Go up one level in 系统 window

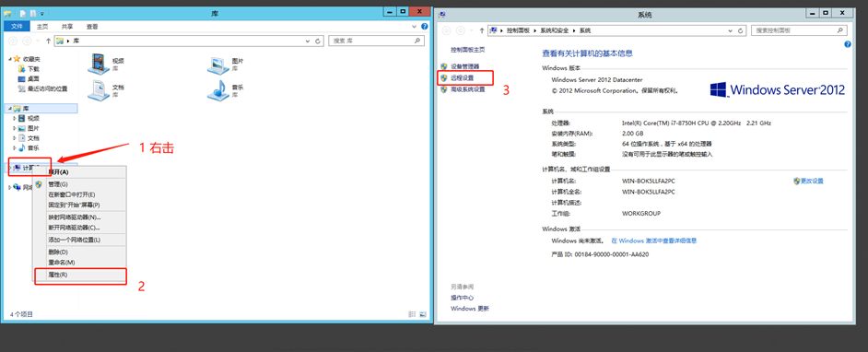pyautogui.click(x=482, y=30)
